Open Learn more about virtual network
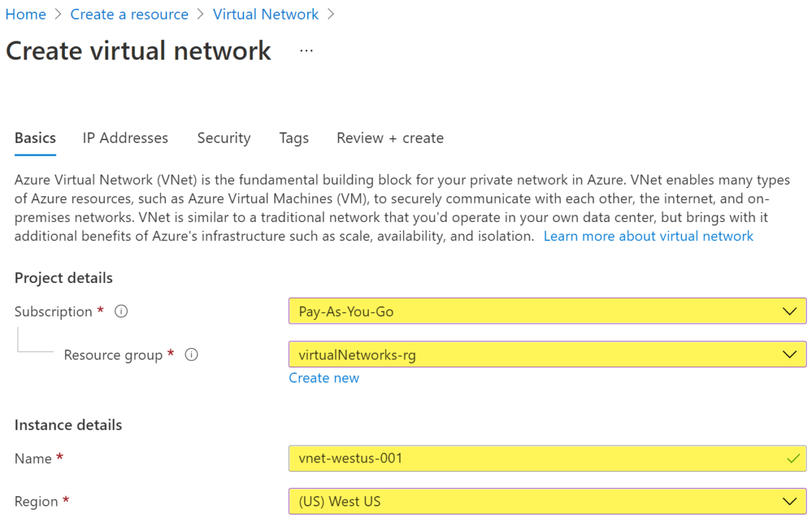The height and width of the screenshot is (522, 812). click(x=648, y=236)
